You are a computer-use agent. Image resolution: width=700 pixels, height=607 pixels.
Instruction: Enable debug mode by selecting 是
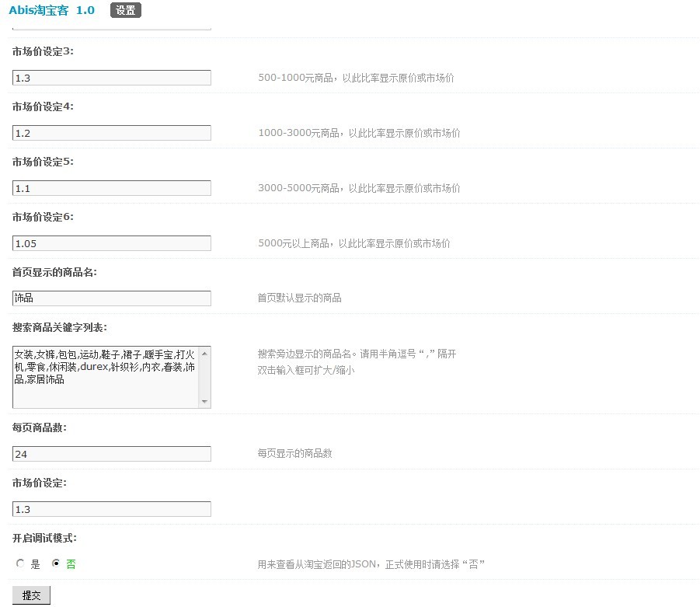tap(20, 564)
